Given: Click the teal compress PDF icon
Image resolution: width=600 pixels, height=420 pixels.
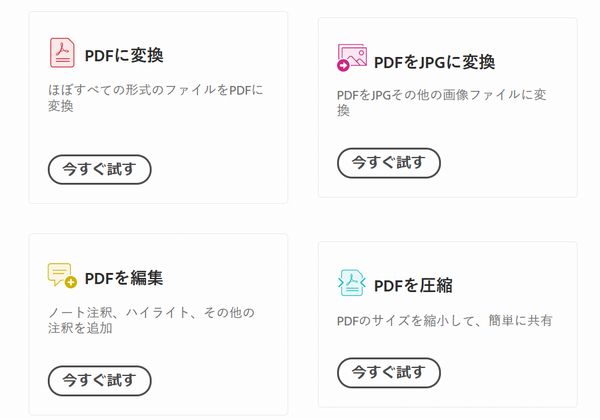Looking at the screenshot, I should point(351,283).
